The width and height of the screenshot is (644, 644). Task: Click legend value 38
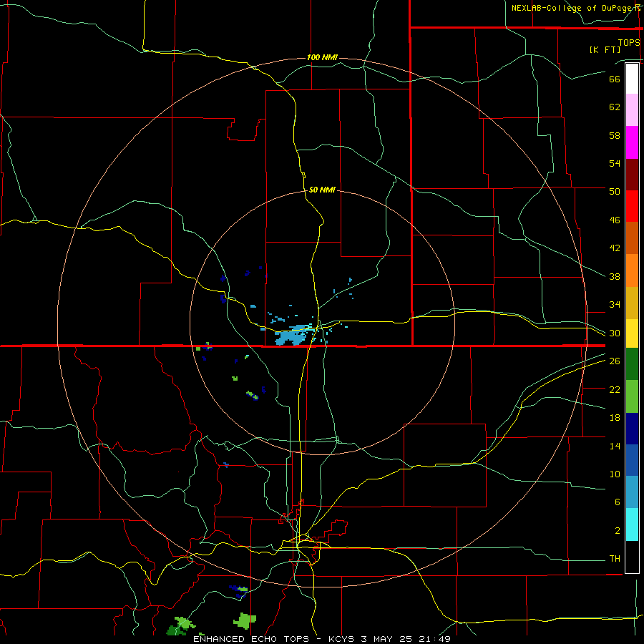pos(615,276)
